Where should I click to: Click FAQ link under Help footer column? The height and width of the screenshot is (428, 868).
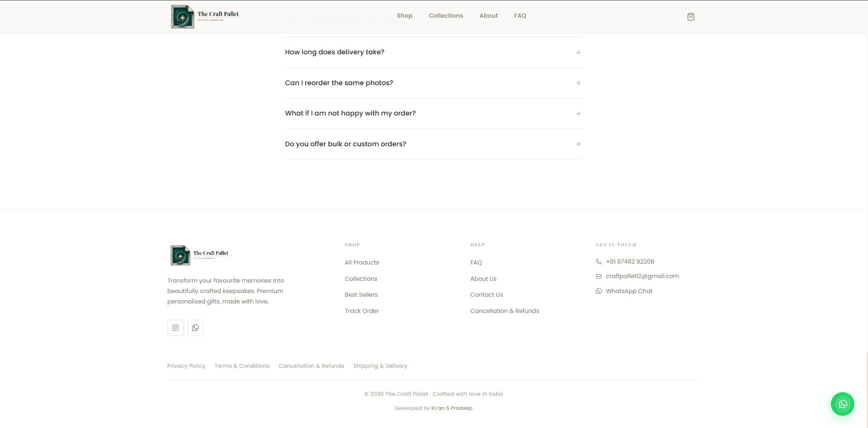pyautogui.click(x=476, y=263)
